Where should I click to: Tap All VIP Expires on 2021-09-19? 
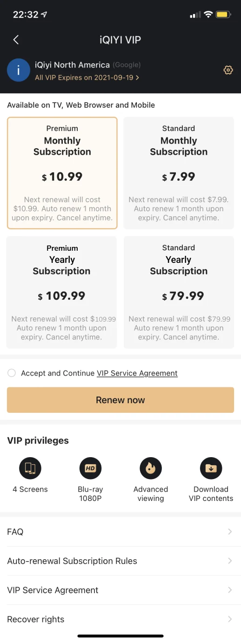(x=87, y=77)
